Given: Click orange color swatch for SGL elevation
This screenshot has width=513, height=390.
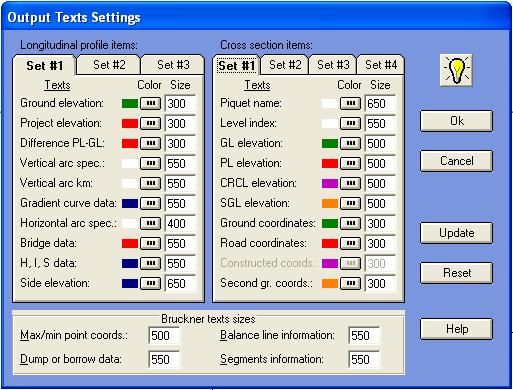Looking at the screenshot, I should 330,204.
